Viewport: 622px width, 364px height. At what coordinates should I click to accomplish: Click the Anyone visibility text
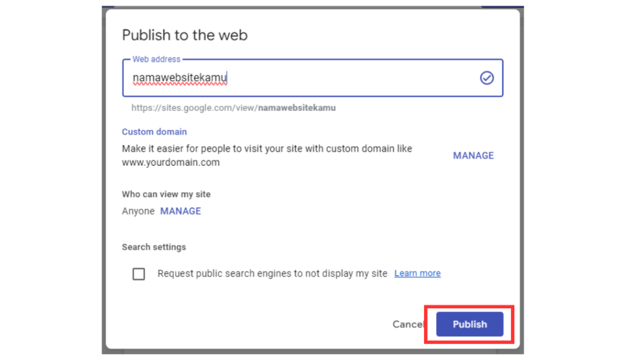coord(138,211)
